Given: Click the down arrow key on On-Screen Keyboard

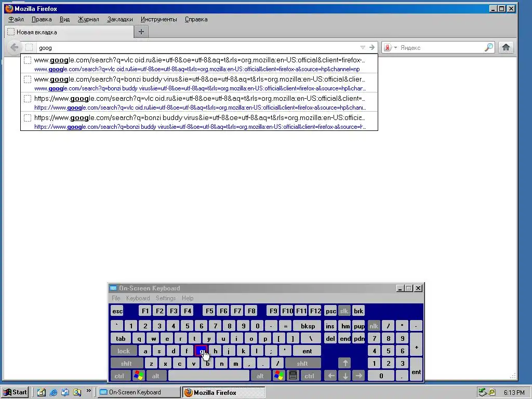Looking at the screenshot, I should click(x=345, y=376).
